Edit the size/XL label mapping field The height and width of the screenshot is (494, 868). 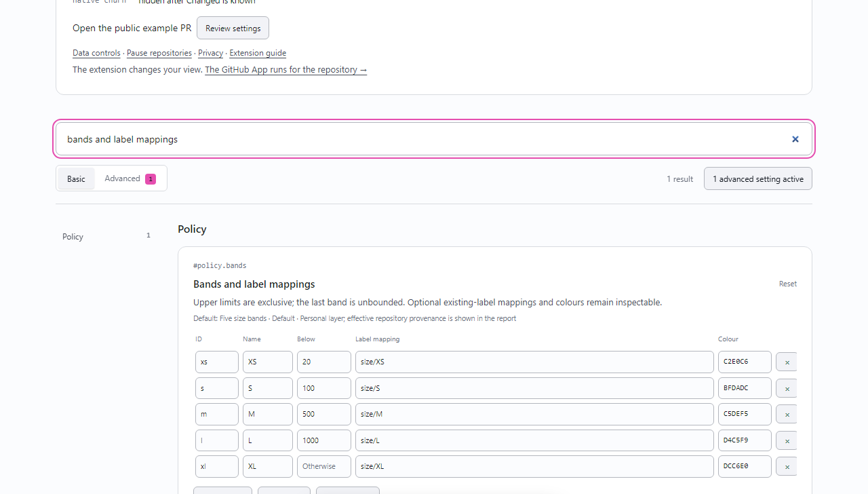point(534,466)
